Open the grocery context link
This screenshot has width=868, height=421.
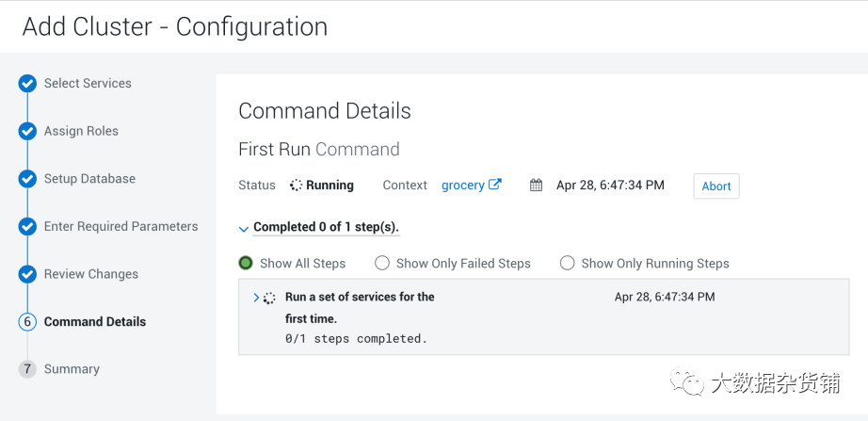coord(462,186)
